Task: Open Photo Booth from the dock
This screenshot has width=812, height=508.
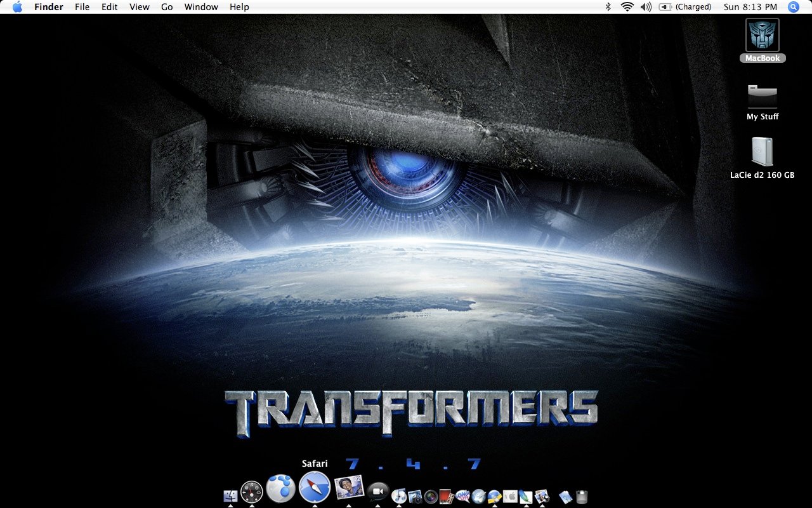Action: tap(431, 497)
